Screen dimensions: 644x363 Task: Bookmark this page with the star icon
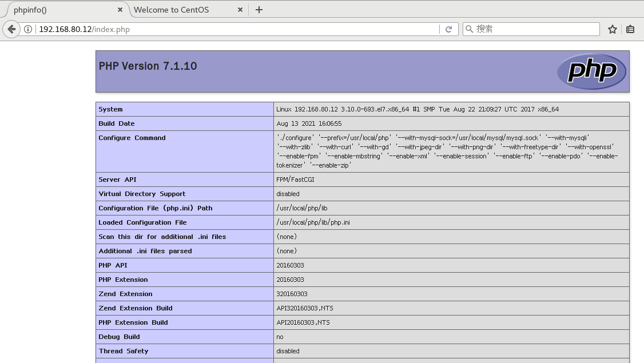613,29
